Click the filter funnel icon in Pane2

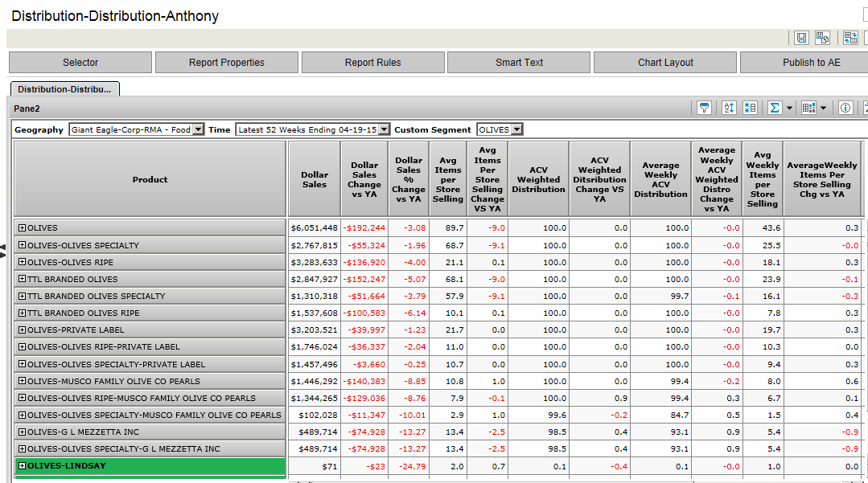click(704, 108)
